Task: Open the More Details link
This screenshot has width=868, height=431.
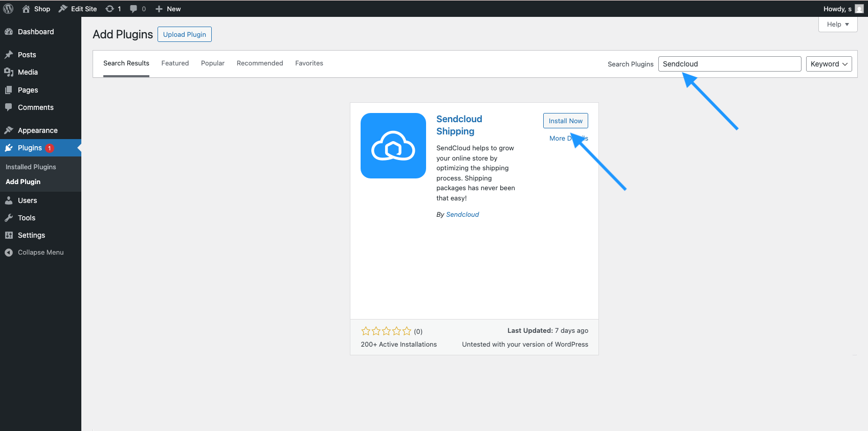Action: pos(569,139)
